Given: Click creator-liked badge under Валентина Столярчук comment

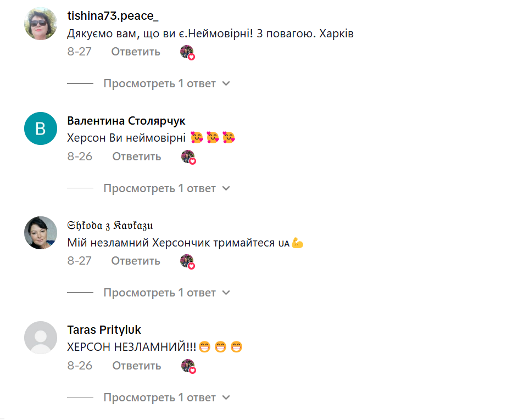Looking at the screenshot, I should [x=188, y=157].
